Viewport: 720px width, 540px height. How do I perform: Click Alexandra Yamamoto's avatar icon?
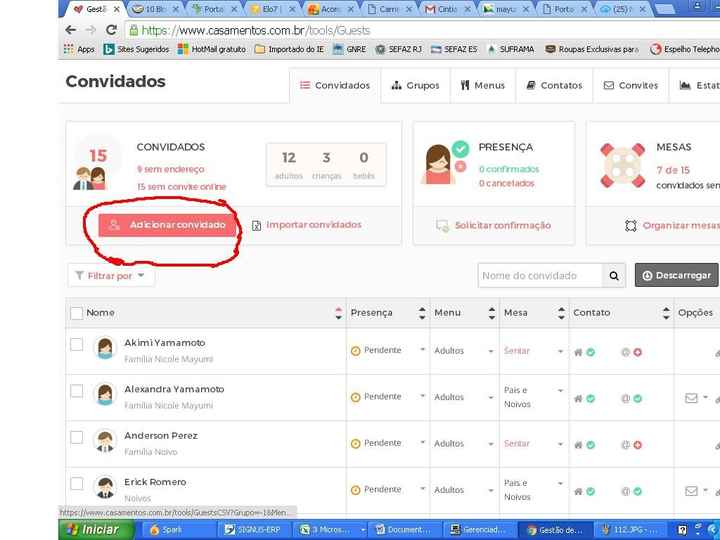[x=105, y=394]
